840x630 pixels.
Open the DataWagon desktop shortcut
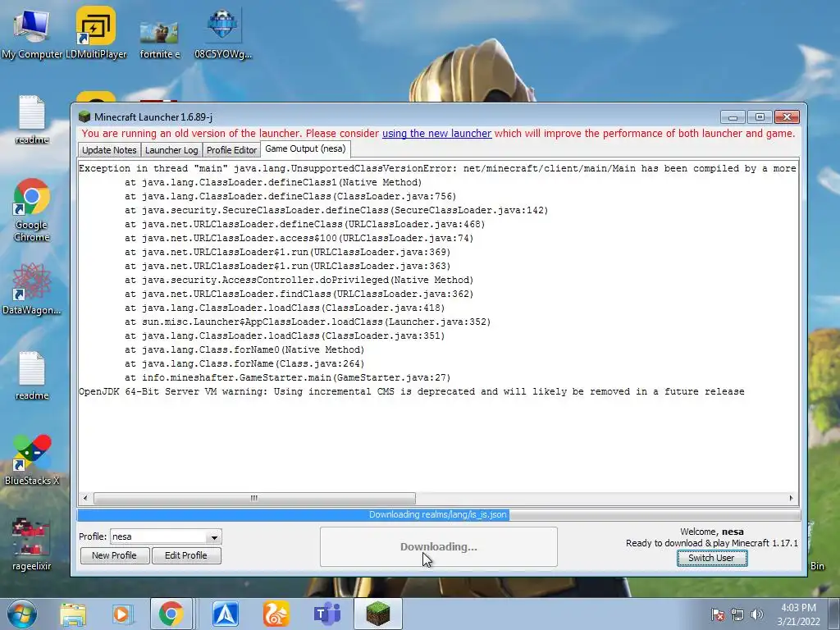[x=32, y=288]
